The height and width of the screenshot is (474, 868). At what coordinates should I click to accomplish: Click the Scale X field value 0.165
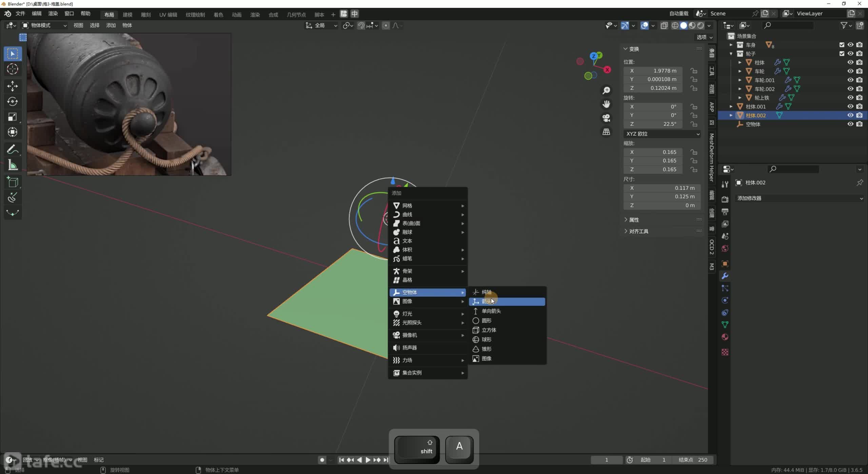[x=653, y=152]
